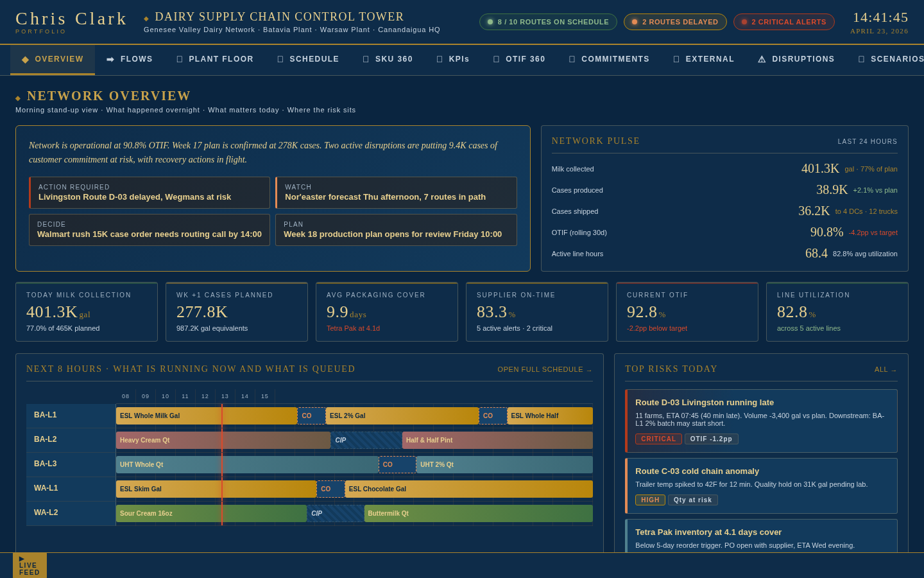Click the CIP block on BA-L2
924x578 pixels.
pyautogui.click(x=366, y=440)
